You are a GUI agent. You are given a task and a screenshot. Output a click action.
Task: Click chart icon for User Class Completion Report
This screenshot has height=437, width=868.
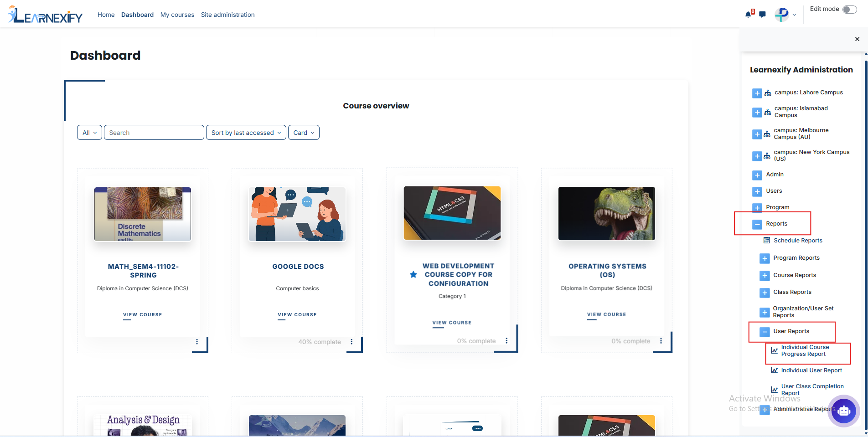[775, 390]
